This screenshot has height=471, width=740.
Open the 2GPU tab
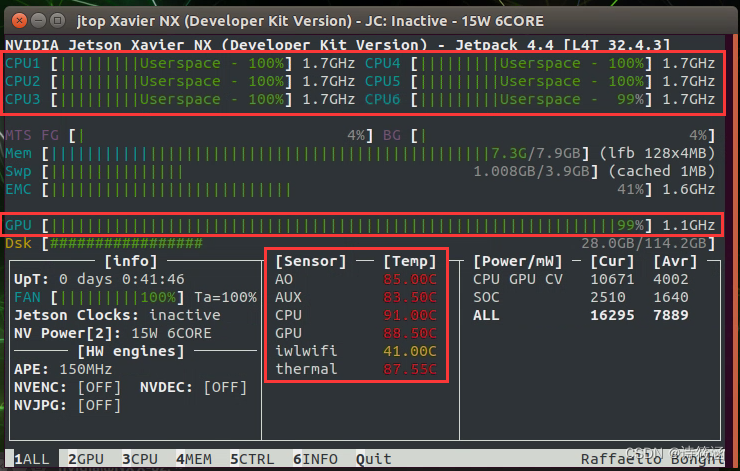[x=85, y=459]
